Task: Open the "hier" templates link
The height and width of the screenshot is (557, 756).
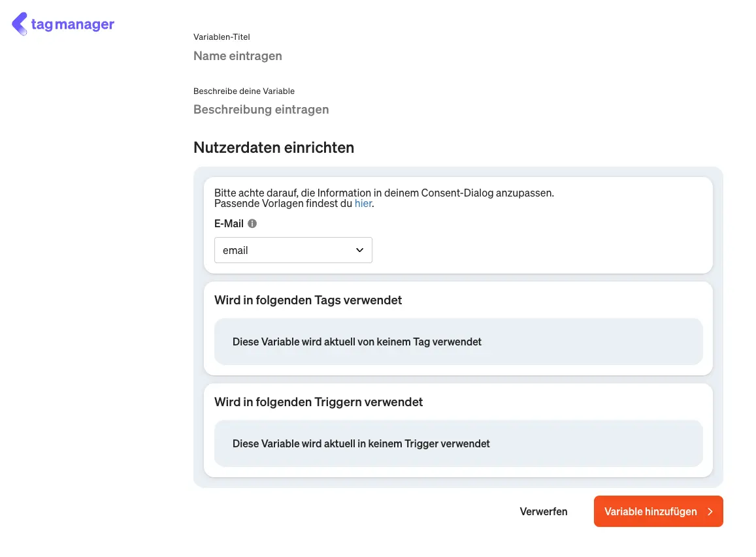Action: click(363, 204)
